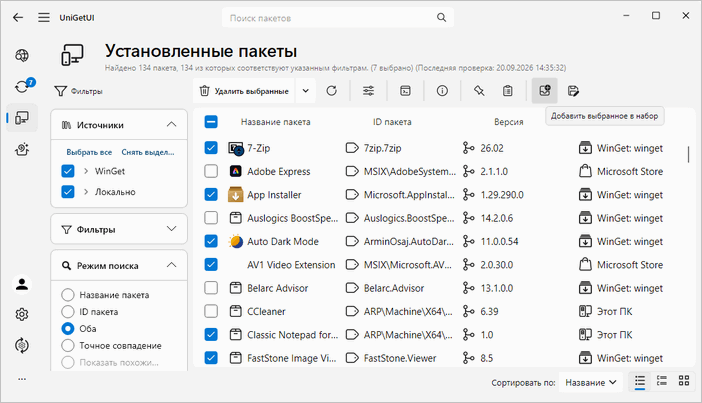Image resolution: width=702 pixels, height=403 pixels.
Task: Click the Снять выделение link
Action: (148, 152)
